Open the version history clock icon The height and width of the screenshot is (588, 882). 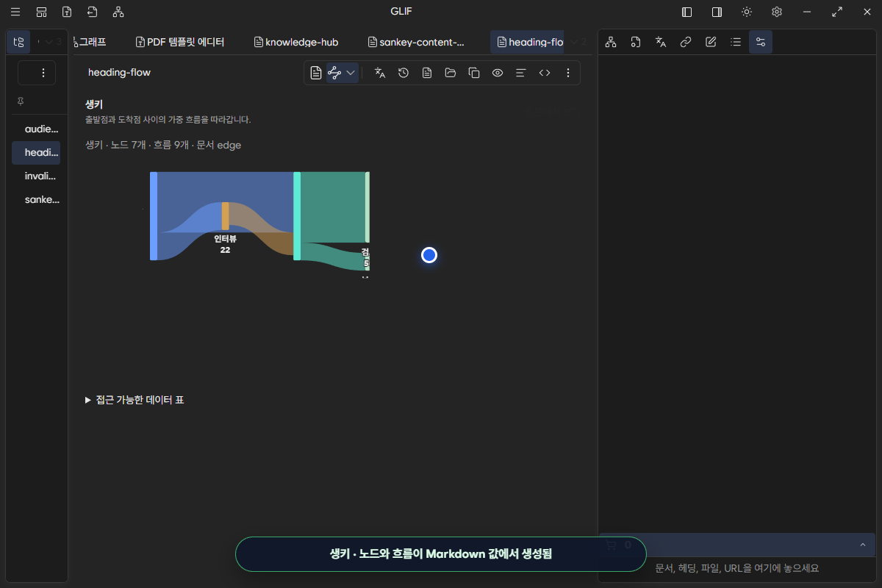pyautogui.click(x=404, y=73)
